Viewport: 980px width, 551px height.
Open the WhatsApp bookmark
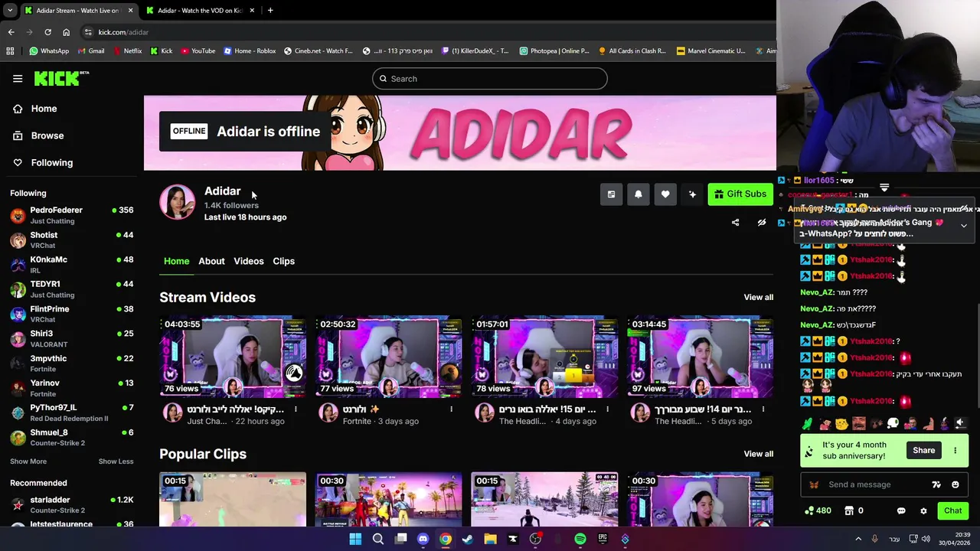[49, 51]
